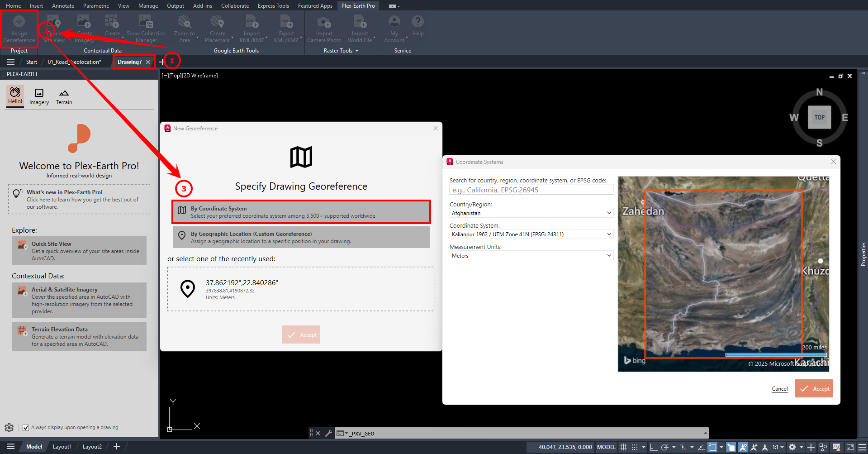Toggle ortho mode in status bar

653,447
